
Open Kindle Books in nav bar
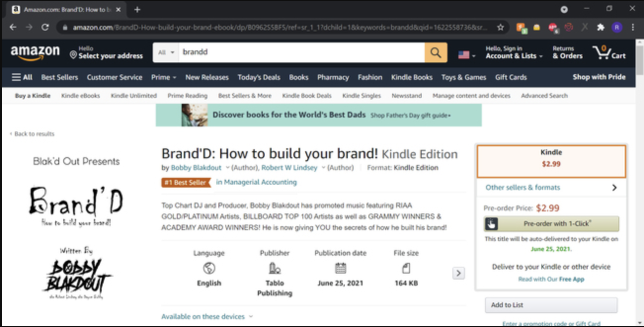click(412, 77)
